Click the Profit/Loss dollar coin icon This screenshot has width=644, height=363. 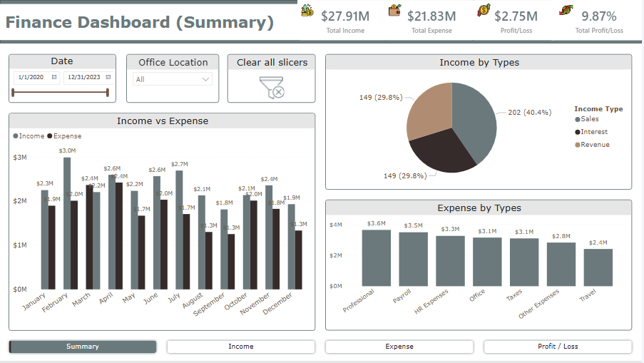tap(484, 11)
